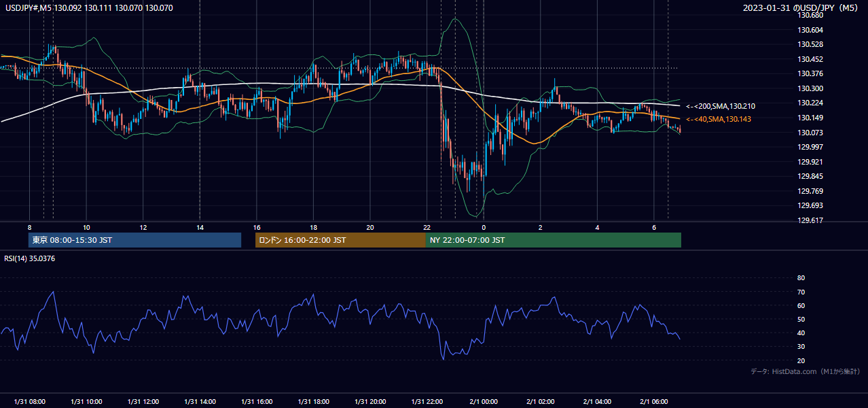868x408 pixels.
Task: Click the RSI scale value 30
Action: (x=801, y=347)
